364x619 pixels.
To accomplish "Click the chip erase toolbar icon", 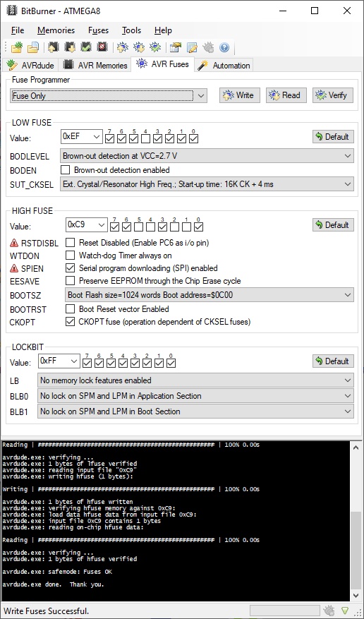I will click(102, 47).
